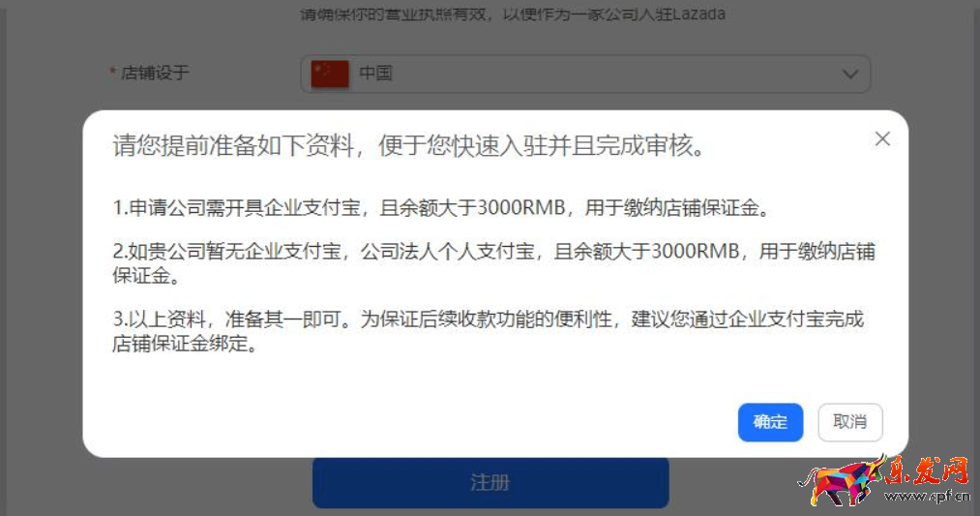980x516 pixels.
Task: Click note 3 about 店铺保证金绑定
Action: (x=489, y=331)
